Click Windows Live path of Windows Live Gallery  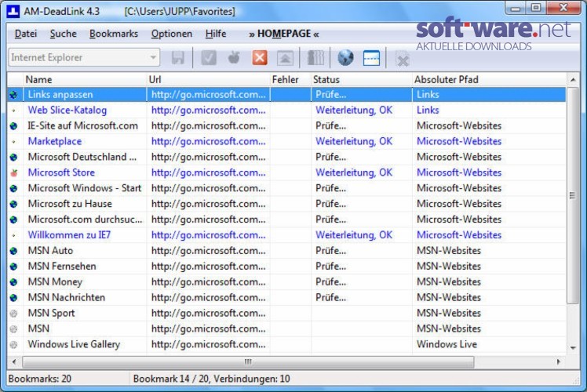(447, 344)
